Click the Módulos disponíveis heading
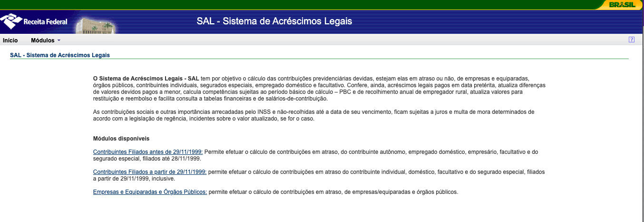The height and width of the screenshot is (222, 644). click(121, 139)
